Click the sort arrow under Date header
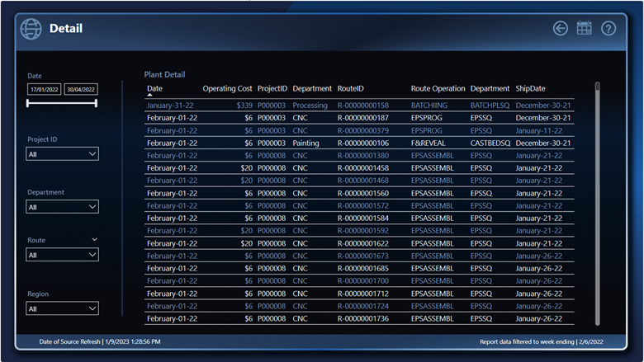 pyautogui.click(x=149, y=96)
